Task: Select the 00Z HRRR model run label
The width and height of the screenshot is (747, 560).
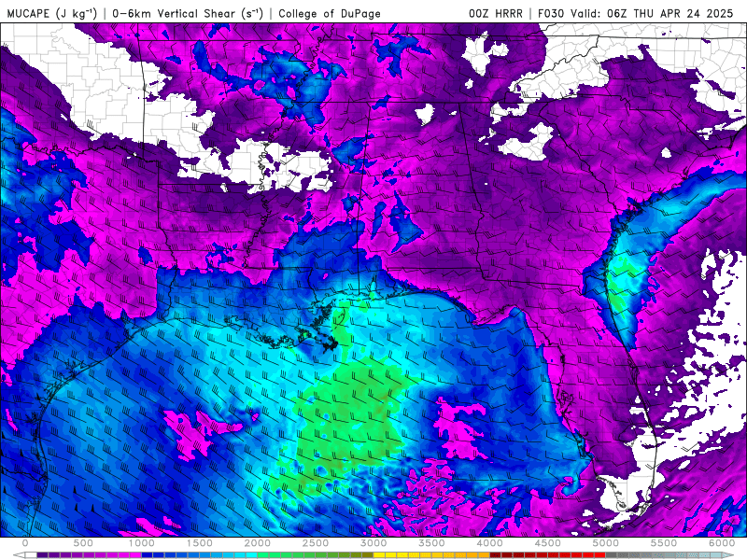Action: [x=496, y=13]
